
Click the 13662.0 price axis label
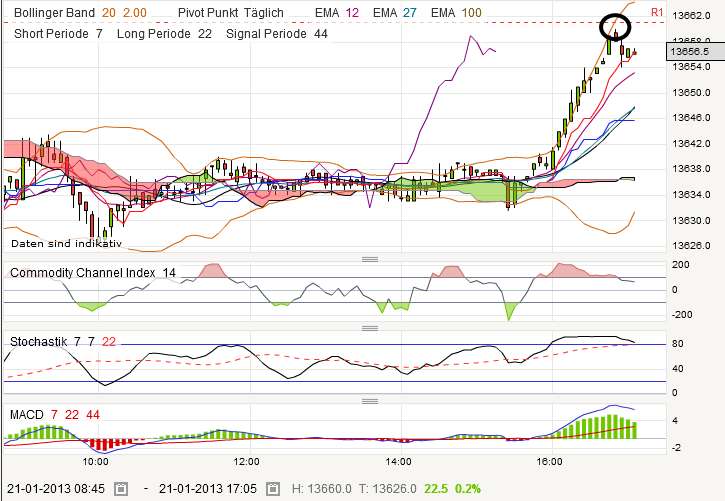[691, 16]
